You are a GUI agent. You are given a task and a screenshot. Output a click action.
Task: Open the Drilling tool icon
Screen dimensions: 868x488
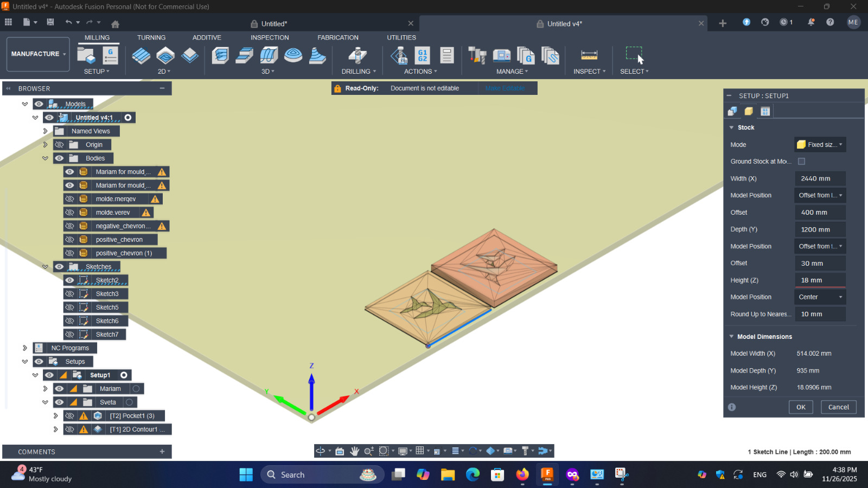[x=358, y=55]
